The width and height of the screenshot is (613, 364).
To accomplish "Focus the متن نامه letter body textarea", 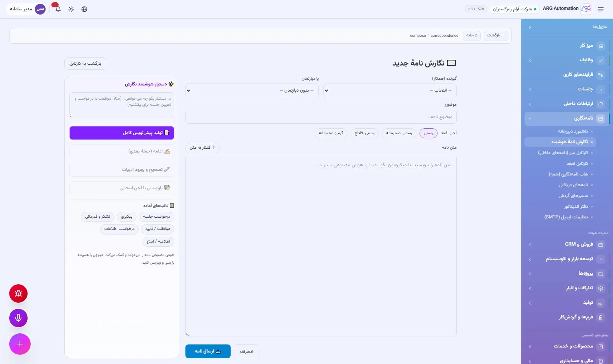I will pos(321,246).
